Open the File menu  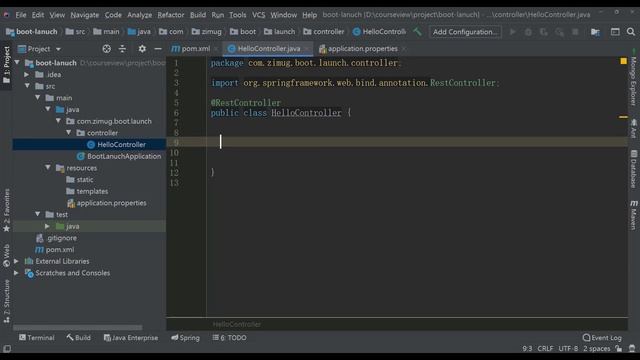(21, 15)
